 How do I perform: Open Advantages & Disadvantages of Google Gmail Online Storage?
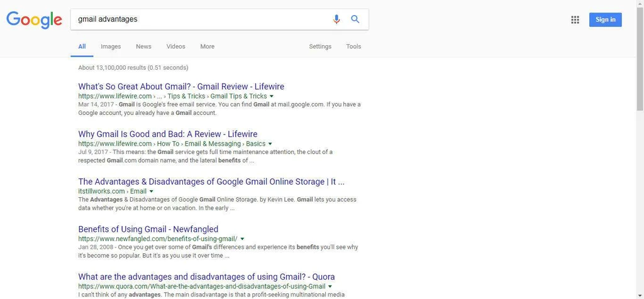click(x=211, y=182)
